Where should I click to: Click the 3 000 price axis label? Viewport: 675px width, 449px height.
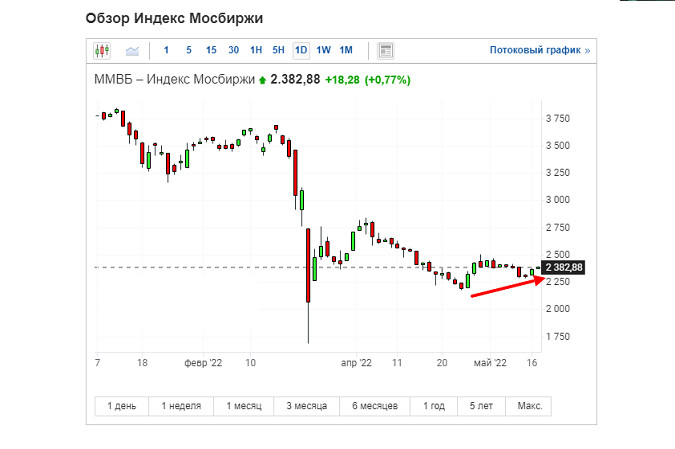(x=557, y=200)
